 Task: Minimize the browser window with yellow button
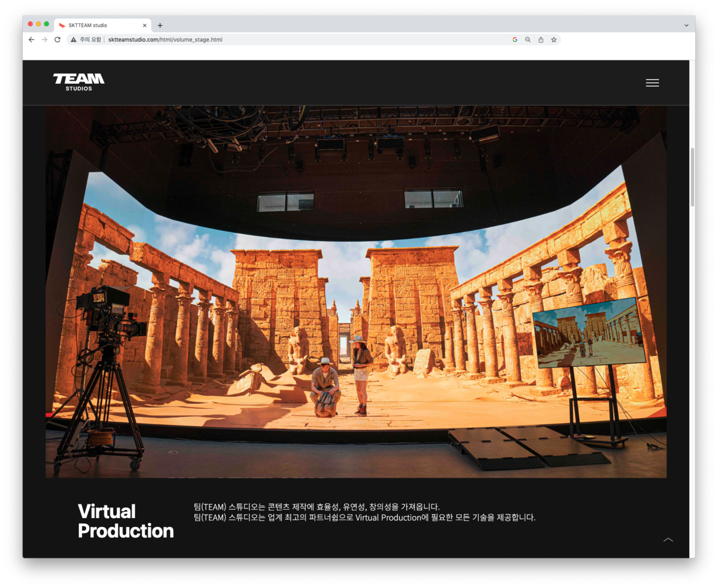(x=38, y=24)
